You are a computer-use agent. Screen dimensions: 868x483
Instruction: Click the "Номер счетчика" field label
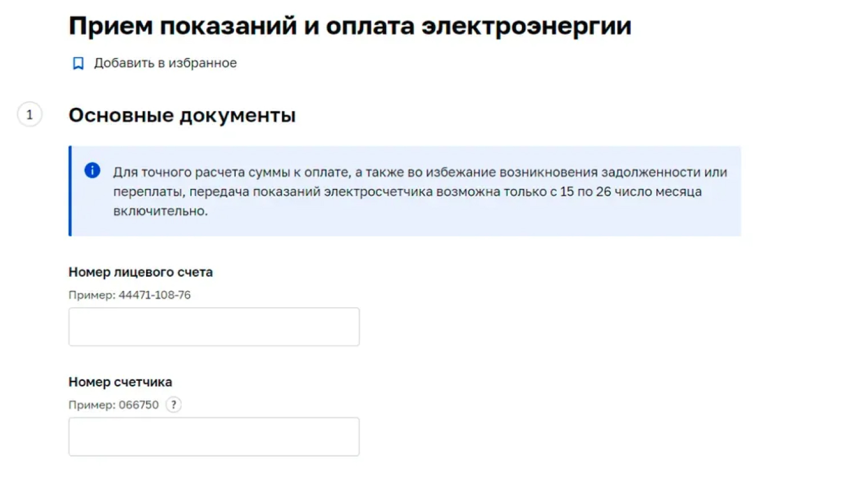click(120, 382)
